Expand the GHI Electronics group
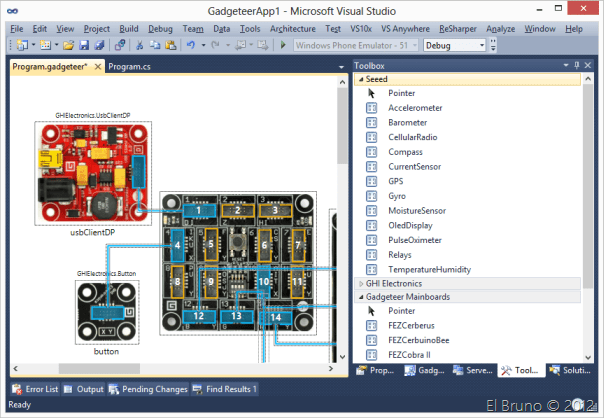 tap(361, 284)
